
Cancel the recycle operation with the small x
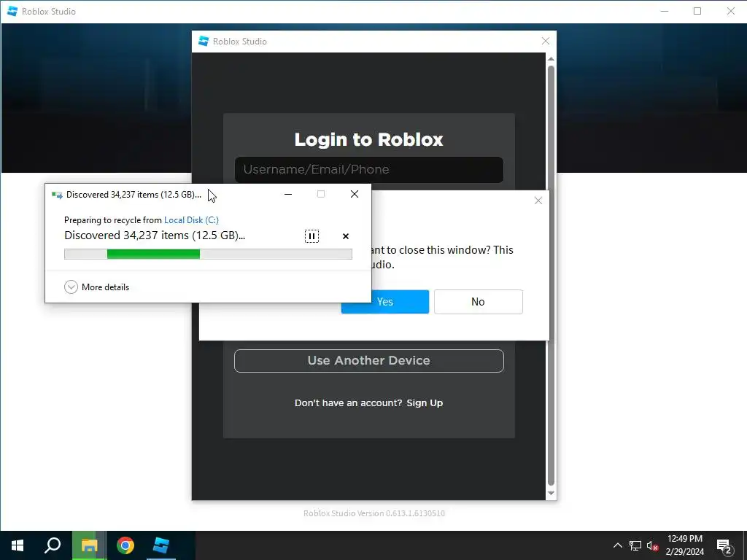346,236
